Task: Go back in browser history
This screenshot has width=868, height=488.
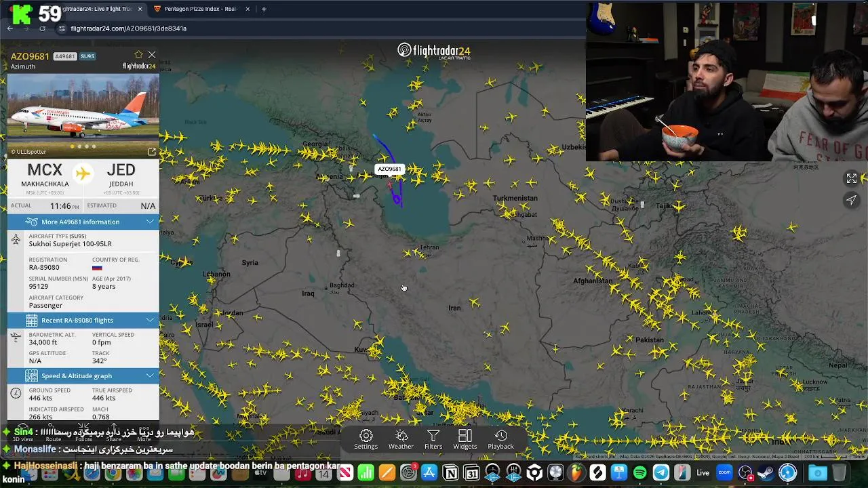Action: (x=9, y=28)
